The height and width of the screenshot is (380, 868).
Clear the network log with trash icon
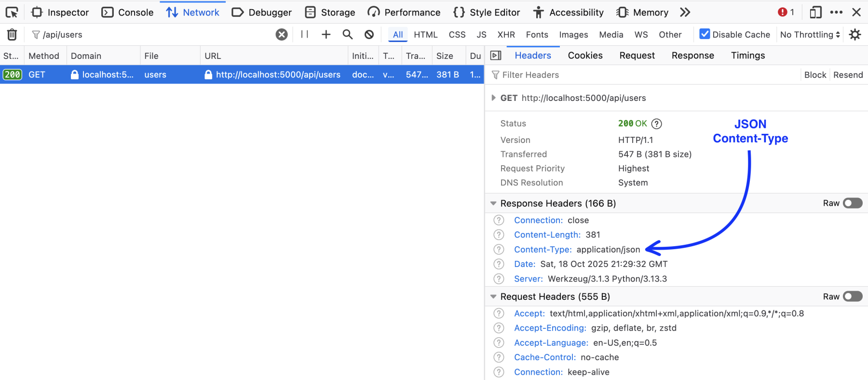click(12, 34)
